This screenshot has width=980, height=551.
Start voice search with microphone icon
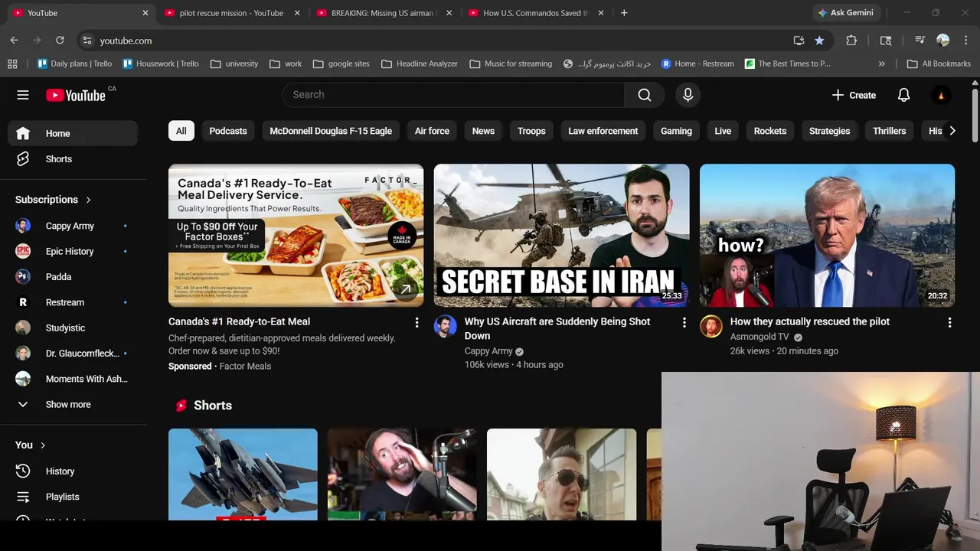click(x=688, y=95)
